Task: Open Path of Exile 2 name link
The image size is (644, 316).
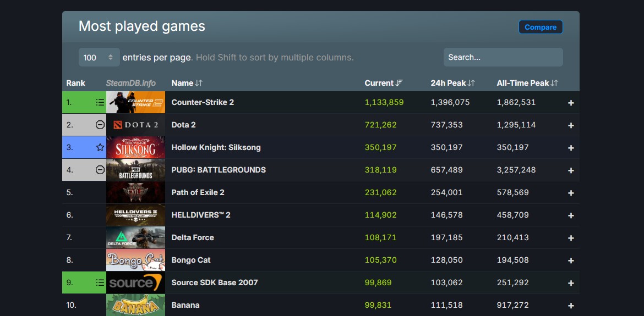Action: click(198, 193)
